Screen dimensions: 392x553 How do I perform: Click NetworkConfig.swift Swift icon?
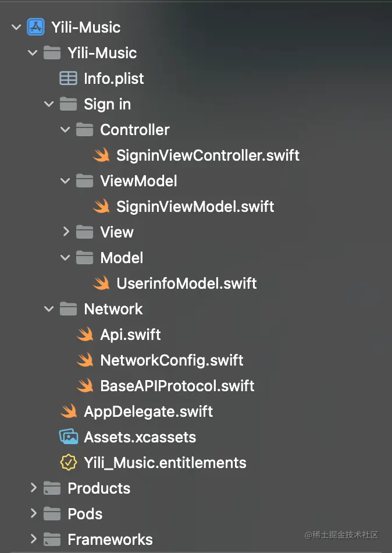coord(85,360)
